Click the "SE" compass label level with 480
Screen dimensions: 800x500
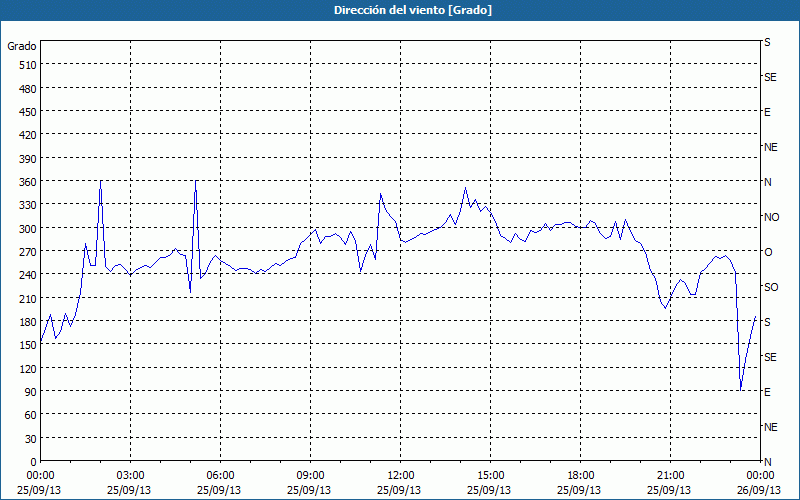[x=770, y=77]
